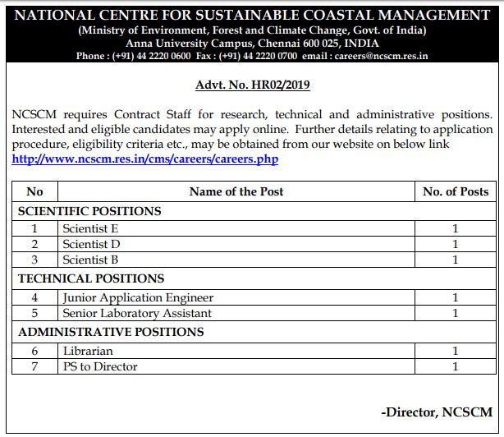Click the Scientist B post row
The image size is (504, 437).
pos(254,260)
